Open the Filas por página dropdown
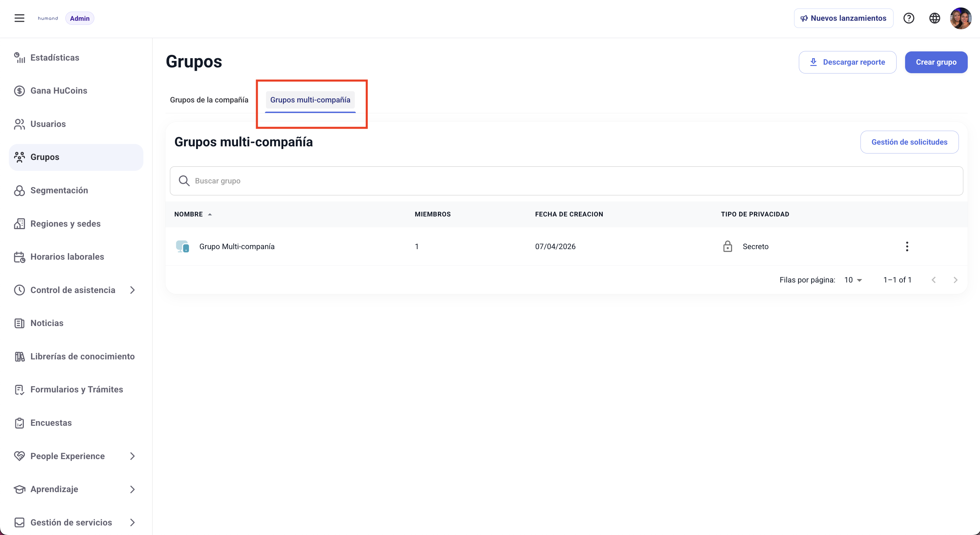The height and width of the screenshot is (535, 980). [853, 279]
